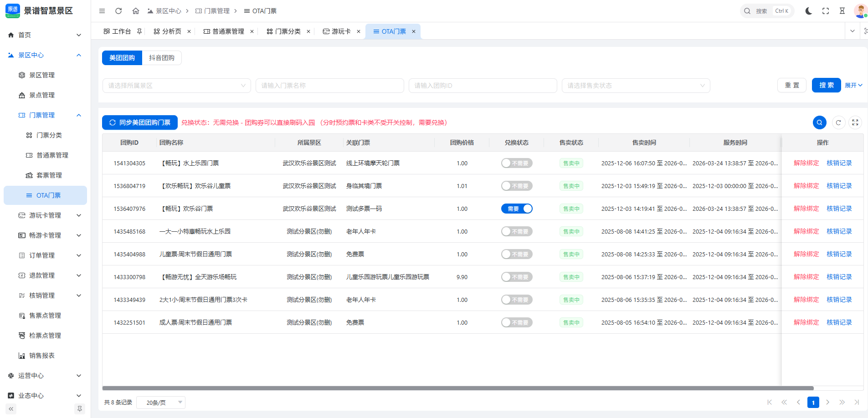
Task: Refresh the table with circular arrow icon
Action: click(838, 122)
